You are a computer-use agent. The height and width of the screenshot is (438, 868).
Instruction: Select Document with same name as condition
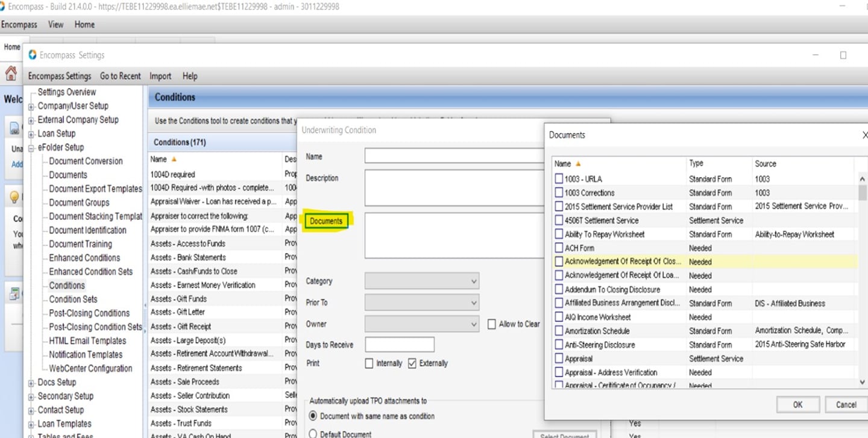tap(313, 416)
